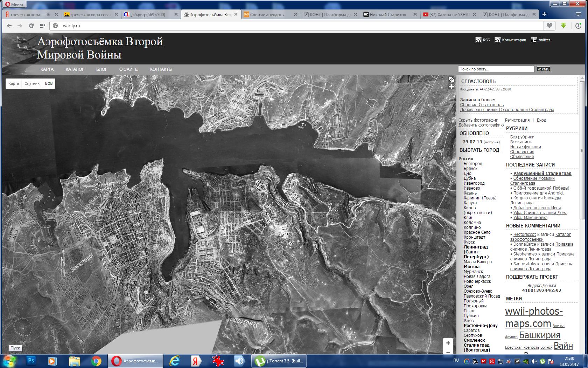Open Google Chrome from the taskbar
This screenshot has height=368, width=588.
coord(96,361)
